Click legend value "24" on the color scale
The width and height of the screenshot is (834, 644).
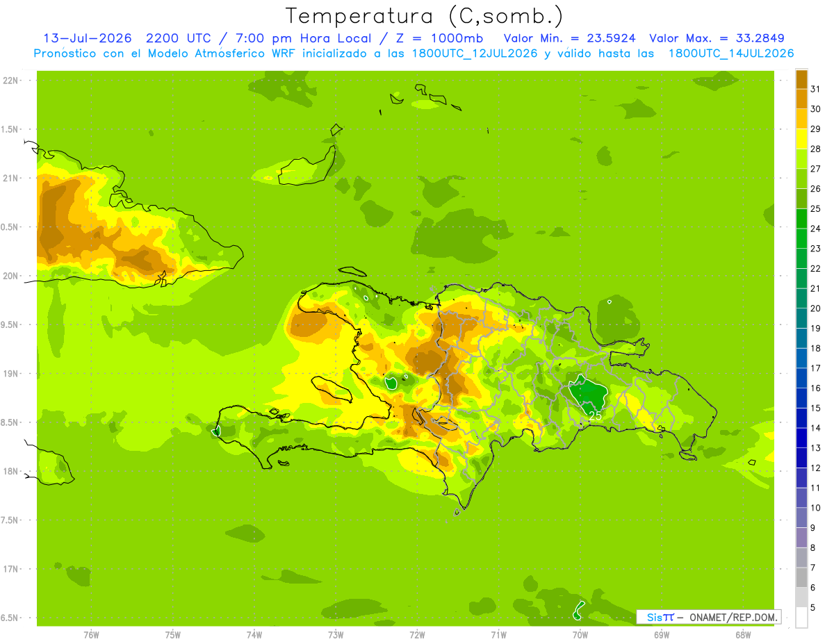(x=816, y=229)
